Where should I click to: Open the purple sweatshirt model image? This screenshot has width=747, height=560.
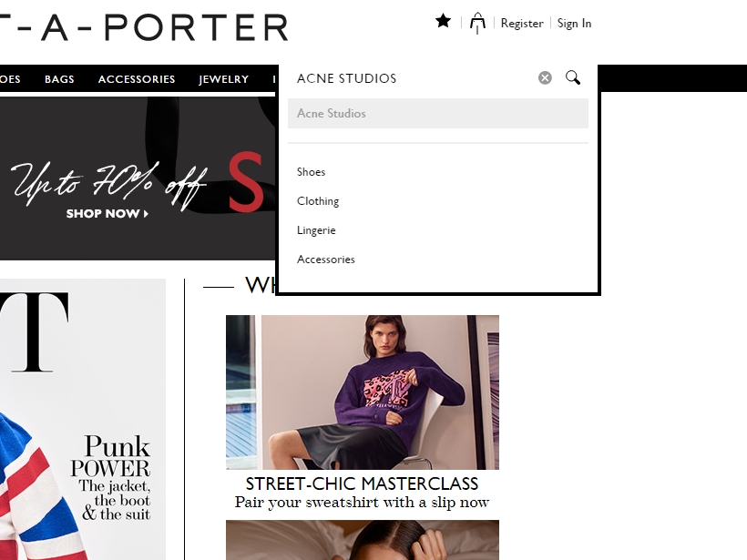point(363,392)
